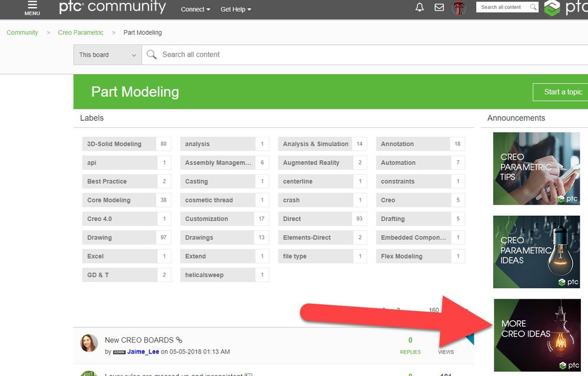Go to Community breadcrumb link
The width and height of the screenshot is (588, 376).
[22, 32]
